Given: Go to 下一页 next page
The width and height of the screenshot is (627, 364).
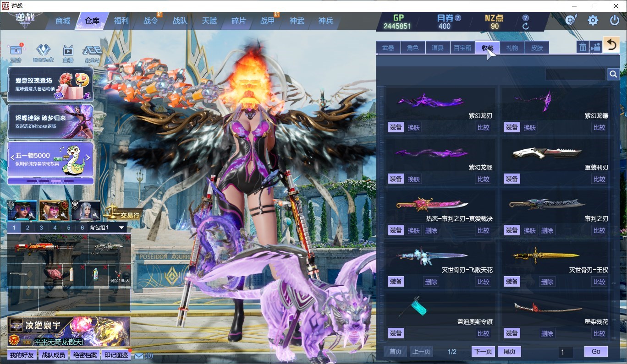Looking at the screenshot, I should click(x=483, y=352).
